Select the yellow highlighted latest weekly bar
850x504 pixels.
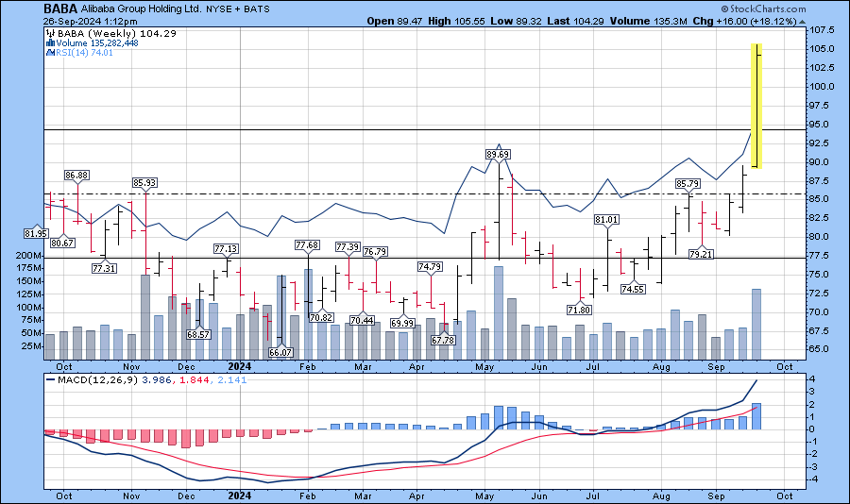pyautogui.click(x=757, y=106)
